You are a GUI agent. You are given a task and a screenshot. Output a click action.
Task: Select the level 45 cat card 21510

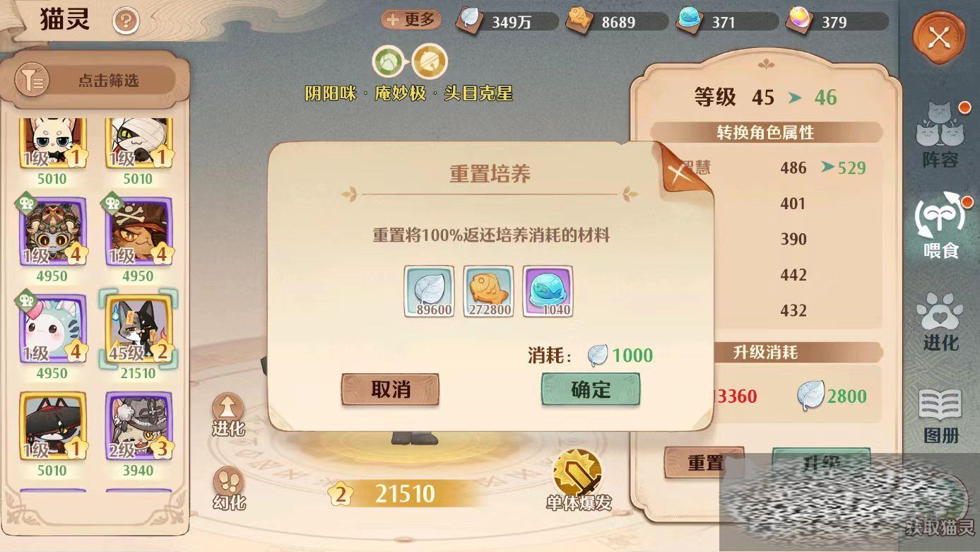(x=138, y=335)
